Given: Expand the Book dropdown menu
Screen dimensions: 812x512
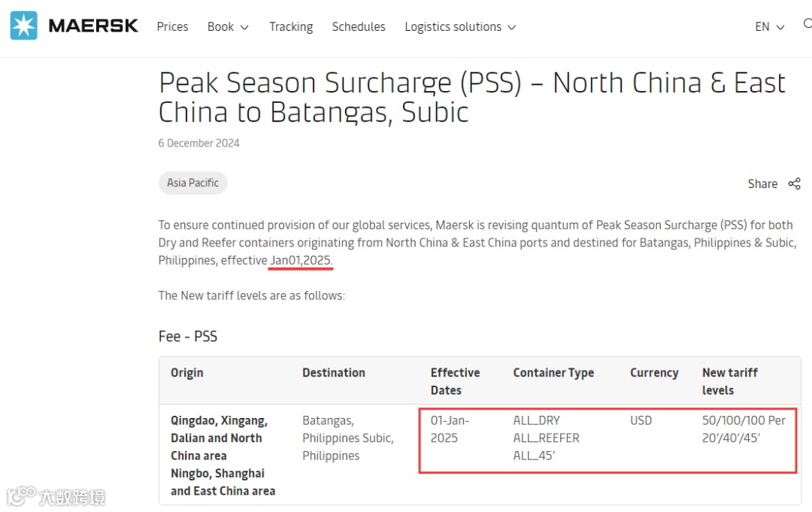Looking at the screenshot, I should (x=228, y=26).
